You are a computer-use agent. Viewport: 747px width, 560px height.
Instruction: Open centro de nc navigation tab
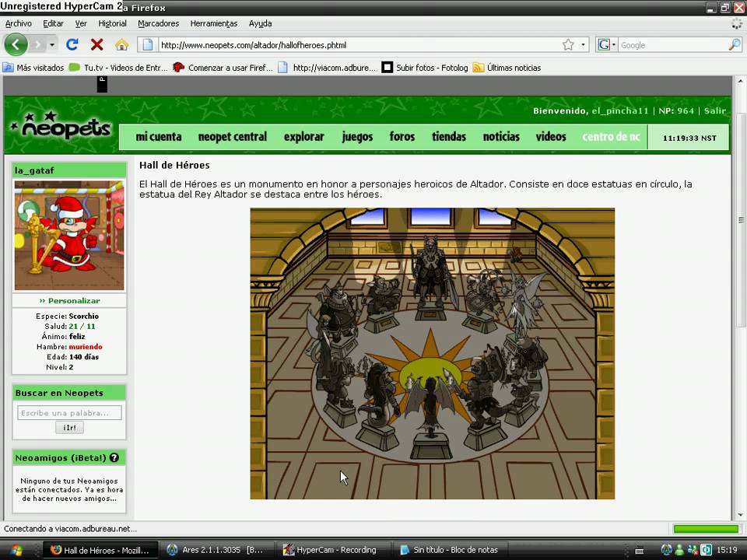click(611, 137)
